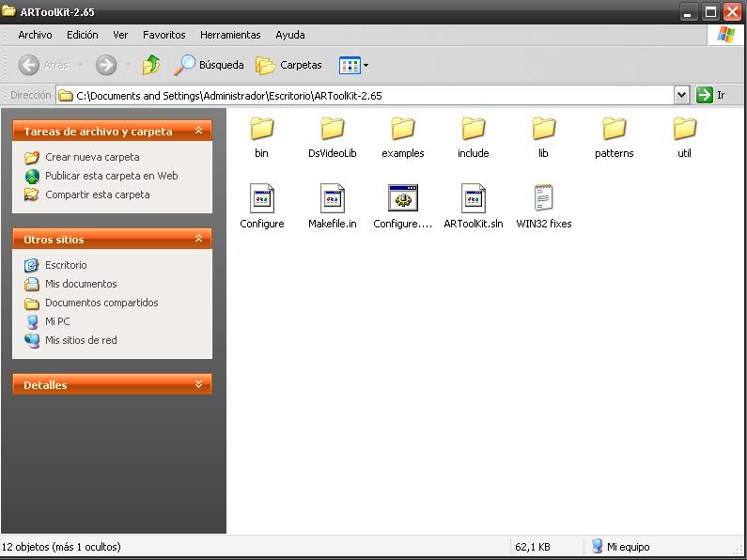Collapse Tareas de archivo y carpeta panel
The image size is (747, 560).
pyautogui.click(x=198, y=131)
